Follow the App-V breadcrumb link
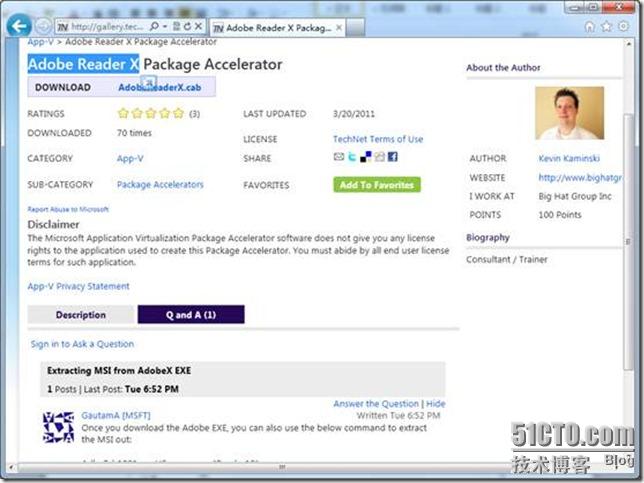The image size is (644, 483). click(40, 41)
